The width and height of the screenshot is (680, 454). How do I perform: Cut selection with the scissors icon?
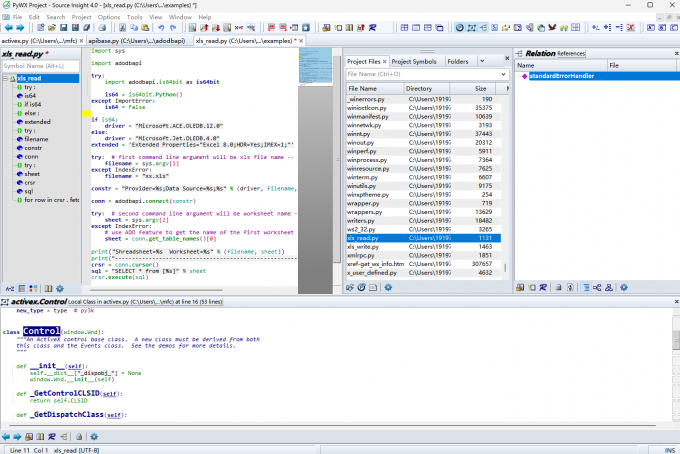tap(122, 28)
